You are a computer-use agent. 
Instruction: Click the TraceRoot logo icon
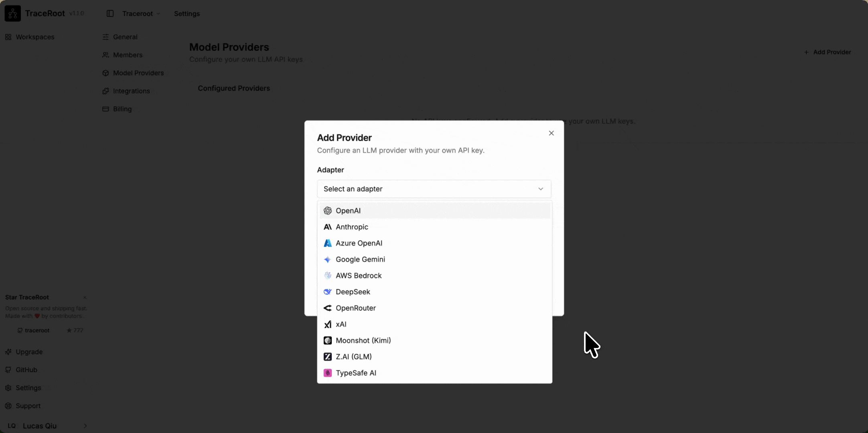pyautogui.click(x=12, y=14)
